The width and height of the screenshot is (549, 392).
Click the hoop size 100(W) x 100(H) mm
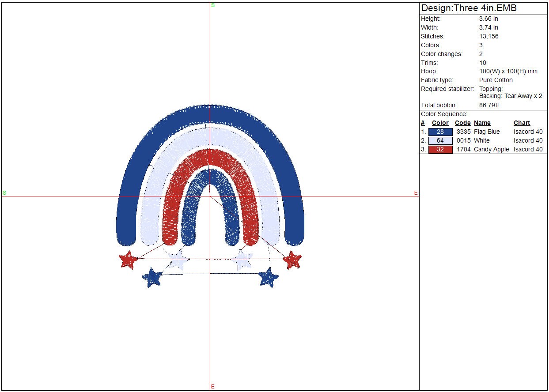(x=508, y=72)
